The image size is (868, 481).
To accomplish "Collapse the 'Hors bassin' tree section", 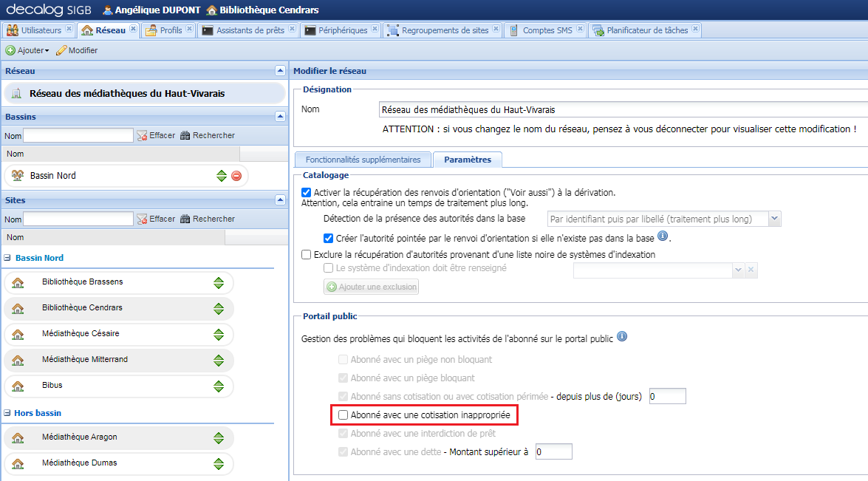I will [9, 413].
